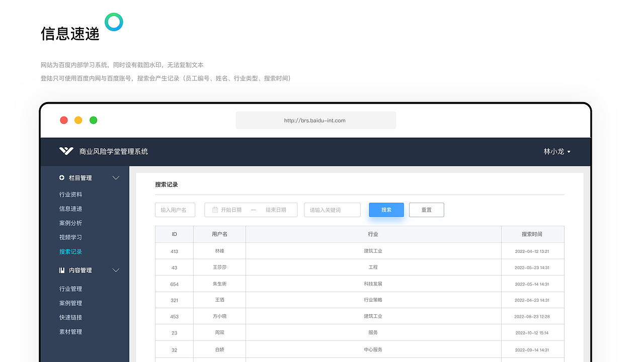This screenshot has height=362, width=644.
Task: Click the 请输入关键词 input field
Action: 332,210
